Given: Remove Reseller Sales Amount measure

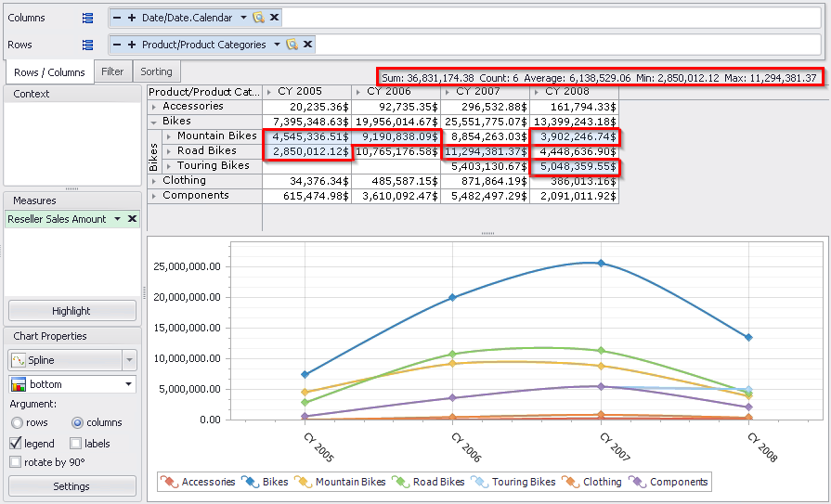Looking at the screenshot, I should point(132,219).
